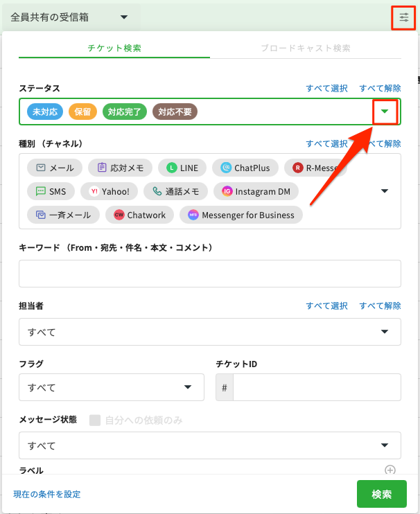420x514 pixels.
Task: Expand the ステータス dropdown arrow
Action: click(x=385, y=112)
